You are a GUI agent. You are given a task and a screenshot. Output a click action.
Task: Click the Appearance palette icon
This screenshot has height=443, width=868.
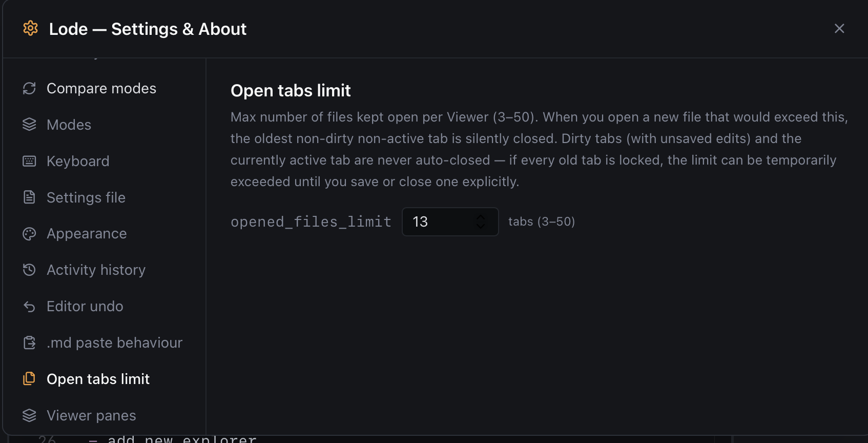click(x=29, y=234)
